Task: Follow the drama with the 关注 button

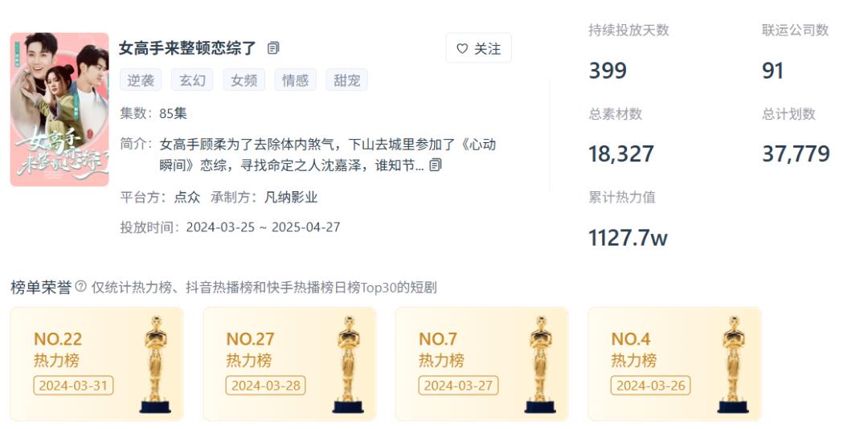Action: tap(479, 48)
